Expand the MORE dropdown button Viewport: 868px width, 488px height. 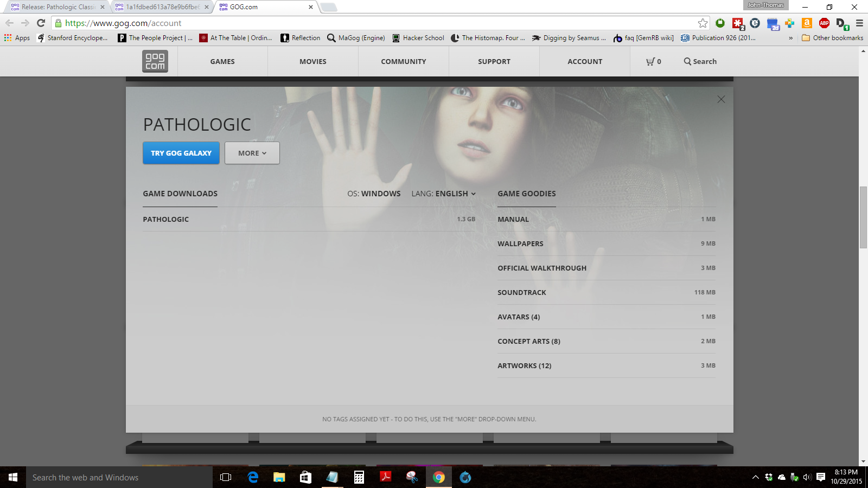click(252, 153)
